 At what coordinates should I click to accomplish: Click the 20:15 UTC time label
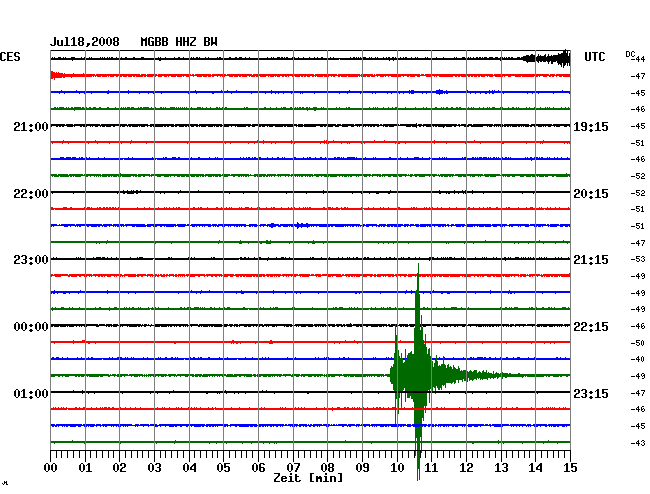[591, 194]
